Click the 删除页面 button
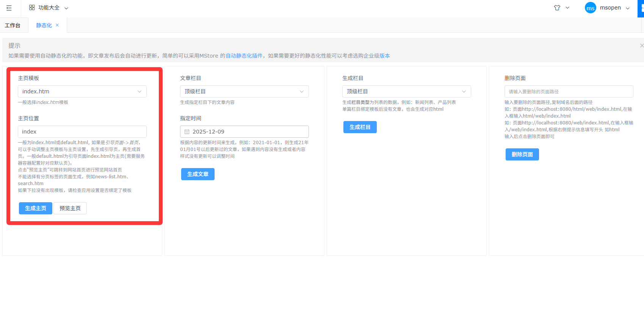The image size is (644, 335). [522, 154]
